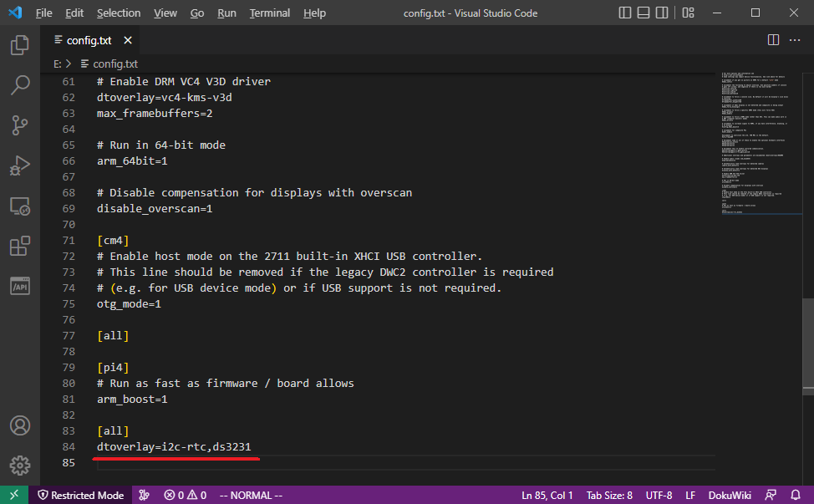Viewport: 814px width, 504px height.
Task: Open the View menu
Action: (x=165, y=13)
